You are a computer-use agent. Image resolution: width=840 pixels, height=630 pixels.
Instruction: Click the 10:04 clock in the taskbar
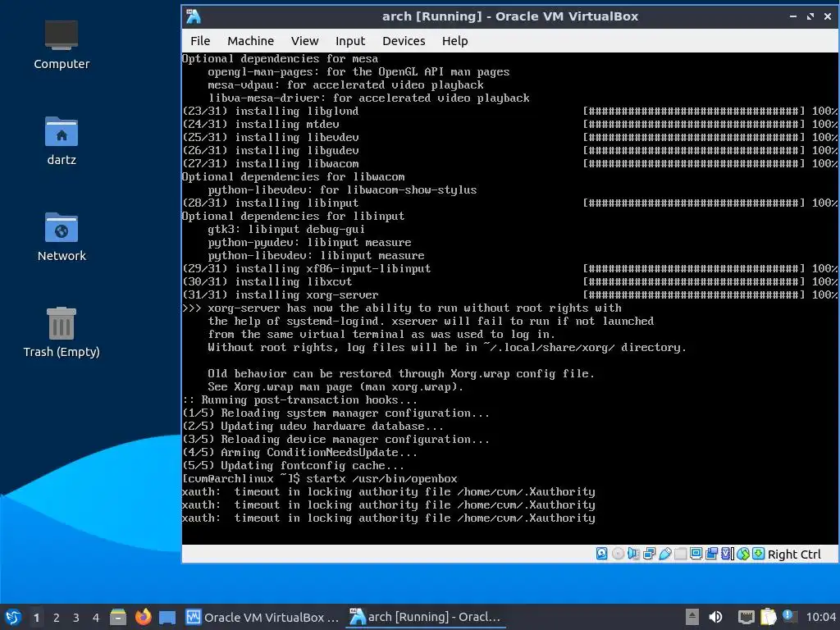pos(820,617)
